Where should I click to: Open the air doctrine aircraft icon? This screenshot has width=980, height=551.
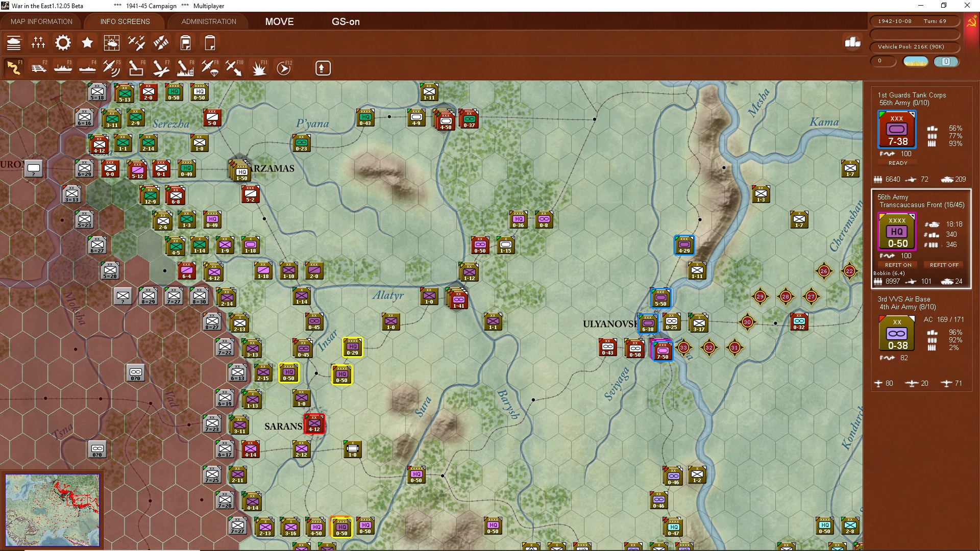pos(136,43)
